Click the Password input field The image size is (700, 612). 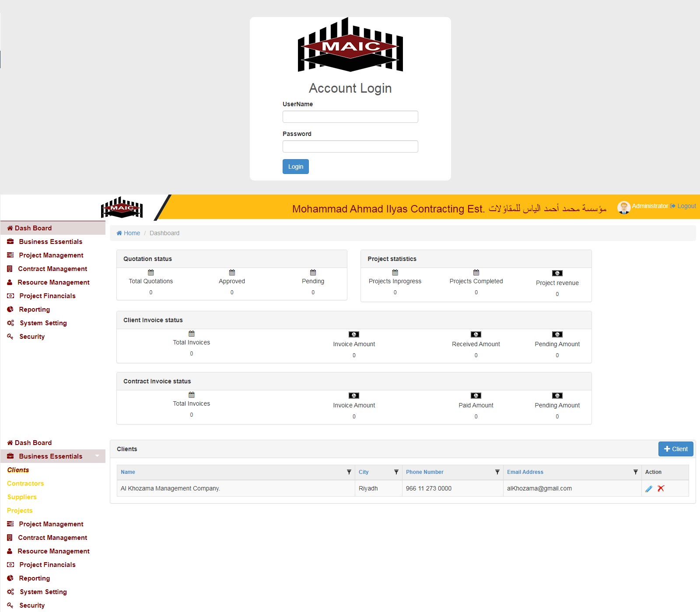point(350,146)
